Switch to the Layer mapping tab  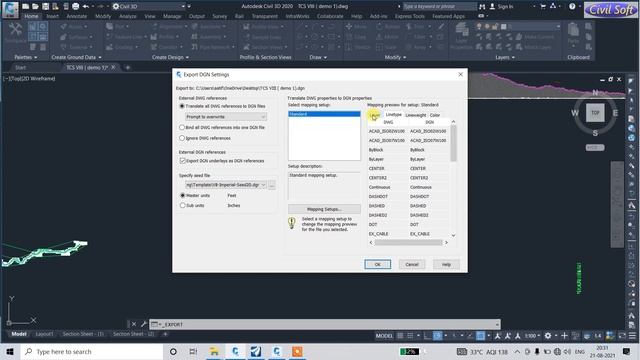click(375, 115)
